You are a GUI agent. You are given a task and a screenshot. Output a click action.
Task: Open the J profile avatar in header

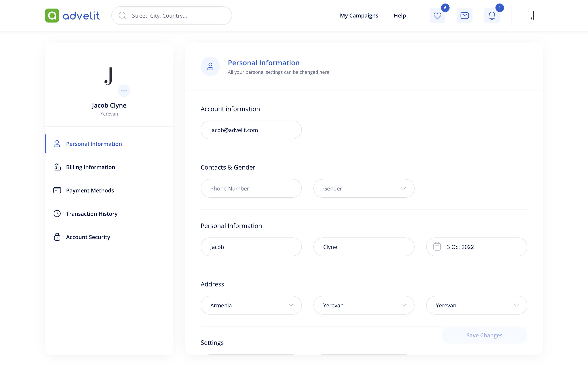[532, 16]
